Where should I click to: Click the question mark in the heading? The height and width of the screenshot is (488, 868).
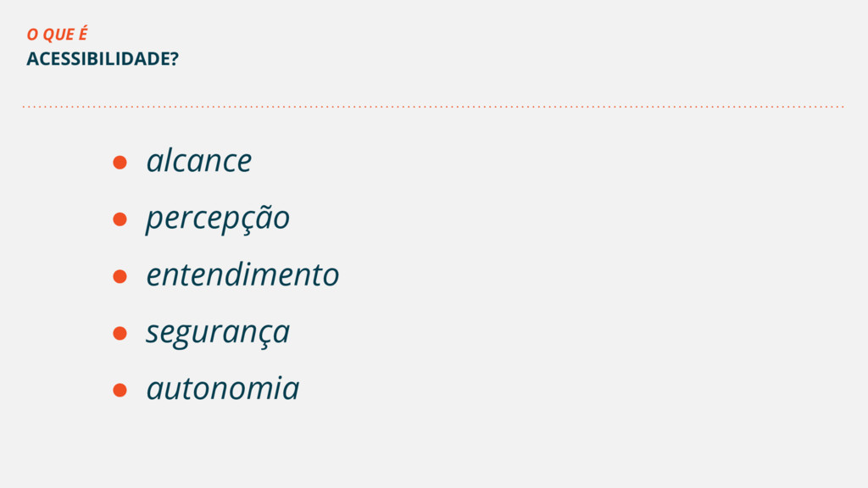pos(175,58)
